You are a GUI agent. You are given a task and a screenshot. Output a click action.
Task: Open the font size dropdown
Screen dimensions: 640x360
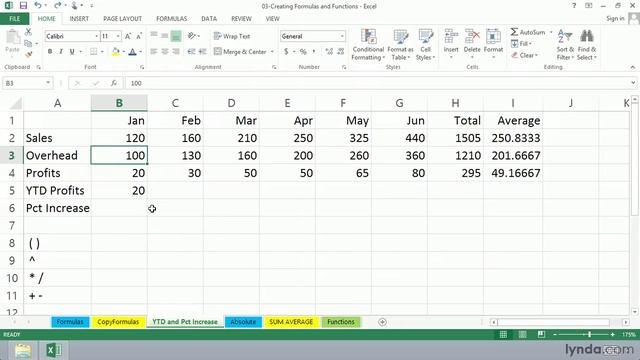[x=118, y=36]
